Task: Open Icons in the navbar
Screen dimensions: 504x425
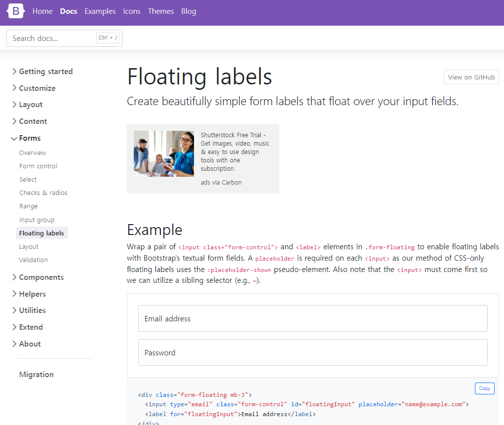Action: pos(132,11)
